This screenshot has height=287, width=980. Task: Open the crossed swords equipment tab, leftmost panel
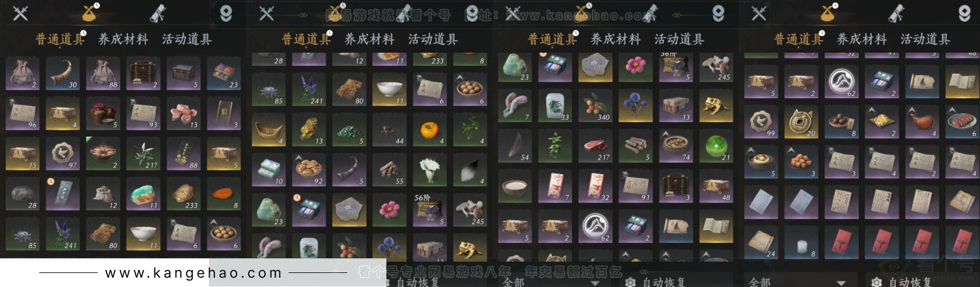[x=20, y=13]
